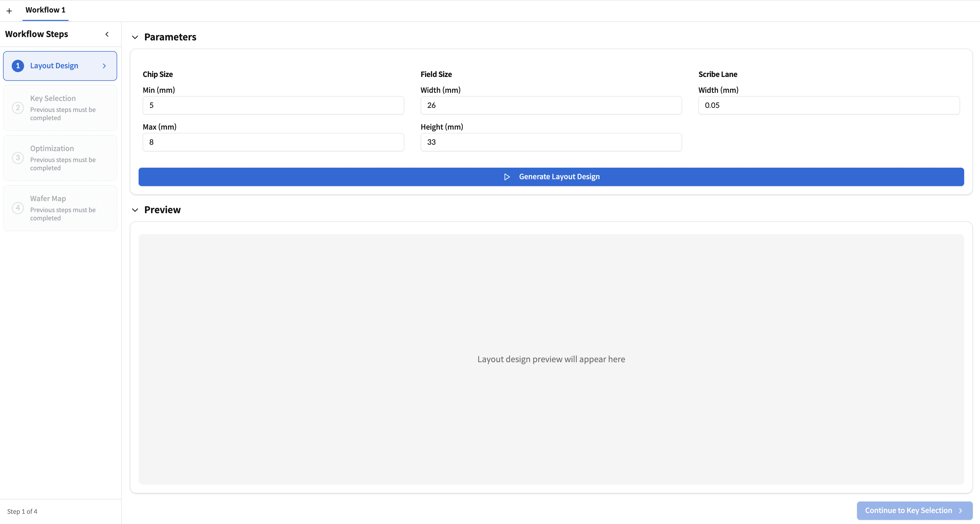Click the Layout Design step chevron arrow

[x=104, y=66]
